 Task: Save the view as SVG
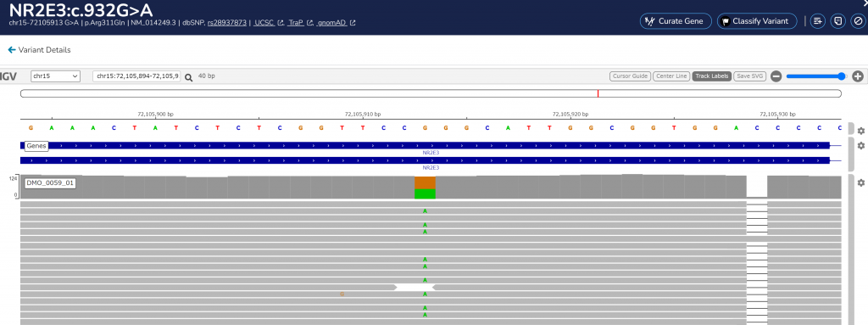coord(750,76)
